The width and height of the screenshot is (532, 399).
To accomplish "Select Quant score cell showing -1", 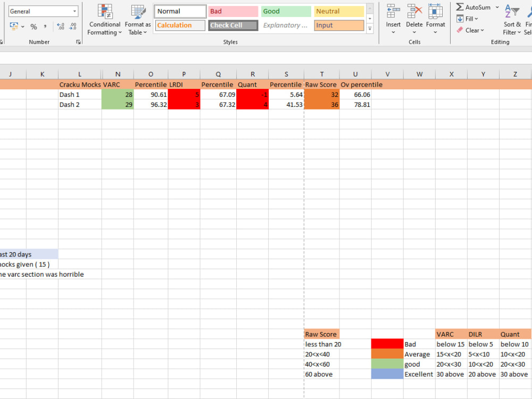I will [x=252, y=95].
